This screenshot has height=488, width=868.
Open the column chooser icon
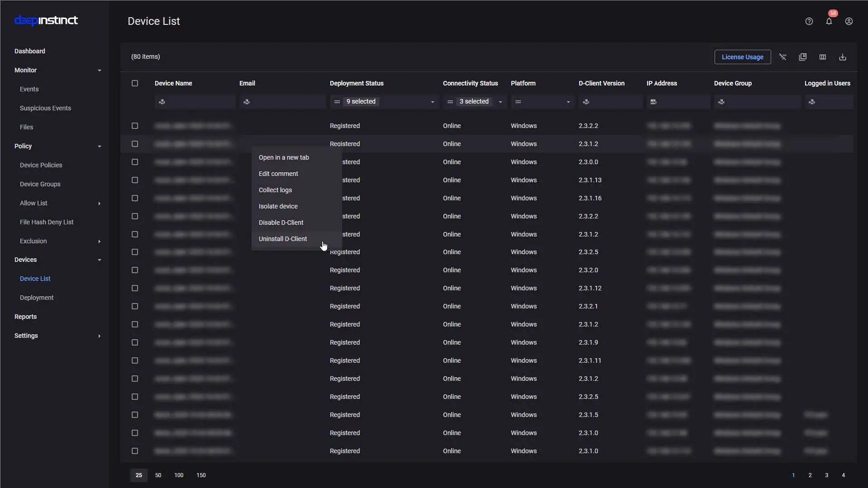pyautogui.click(x=823, y=57)
